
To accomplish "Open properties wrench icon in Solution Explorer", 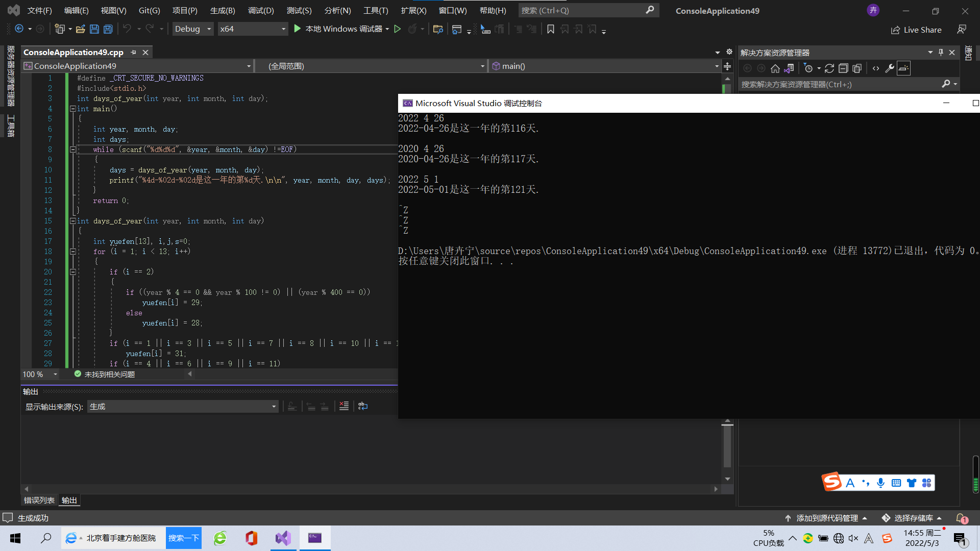I will (889, 68).
